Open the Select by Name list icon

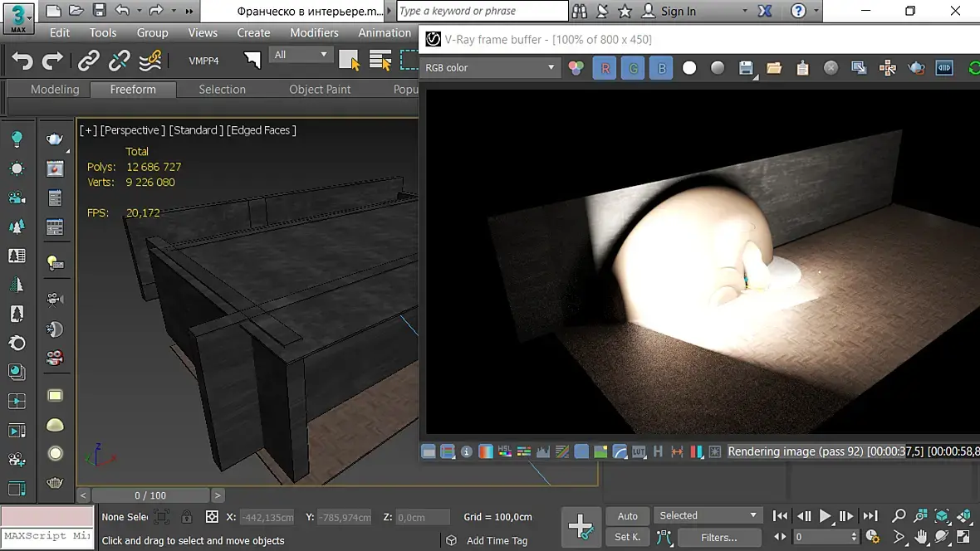click(x=380, y=61)
